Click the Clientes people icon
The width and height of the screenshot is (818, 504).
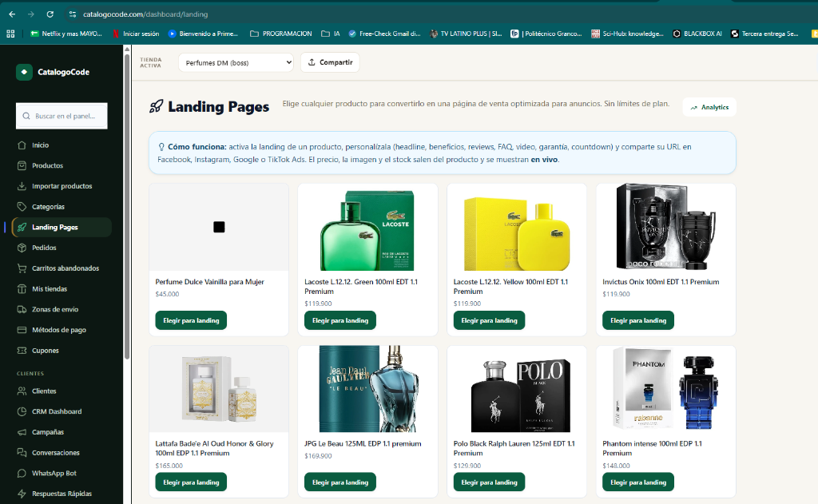coord(22,391)
